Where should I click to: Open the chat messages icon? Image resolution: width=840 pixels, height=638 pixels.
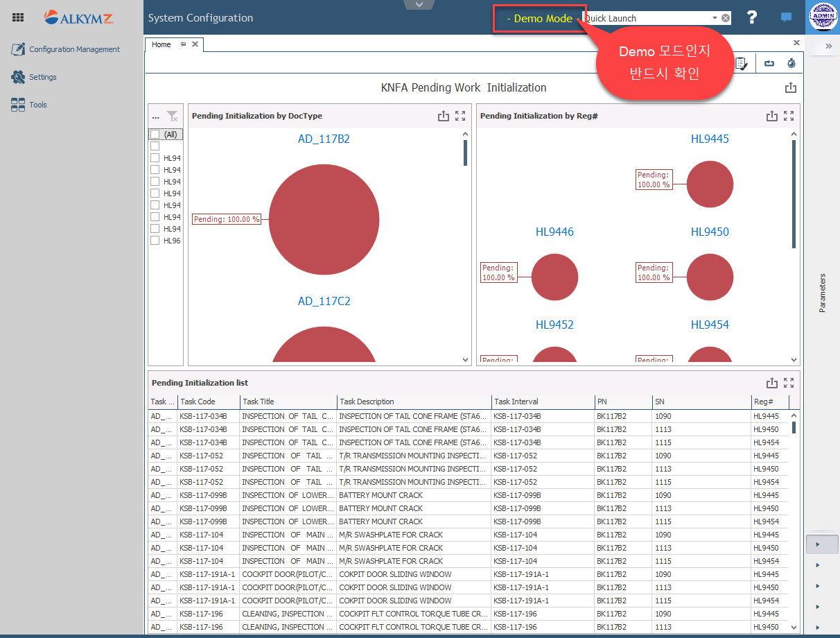[x=786, y=18]
